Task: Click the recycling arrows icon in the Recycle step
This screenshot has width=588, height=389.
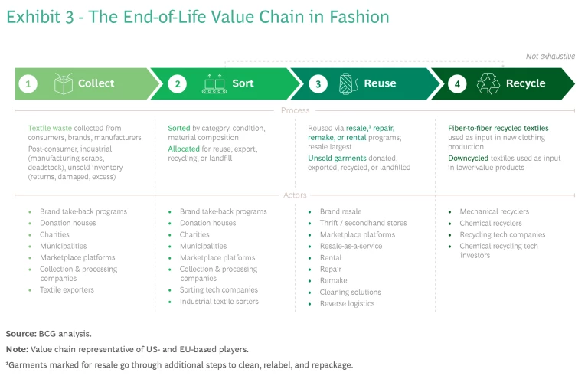Action: pyautogui.click(x=488, y=83)
